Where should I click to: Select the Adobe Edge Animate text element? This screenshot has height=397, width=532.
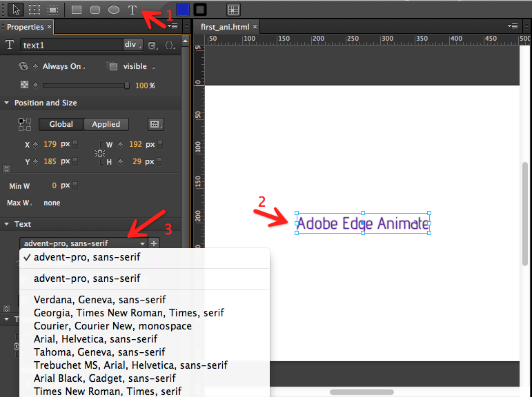363,223
